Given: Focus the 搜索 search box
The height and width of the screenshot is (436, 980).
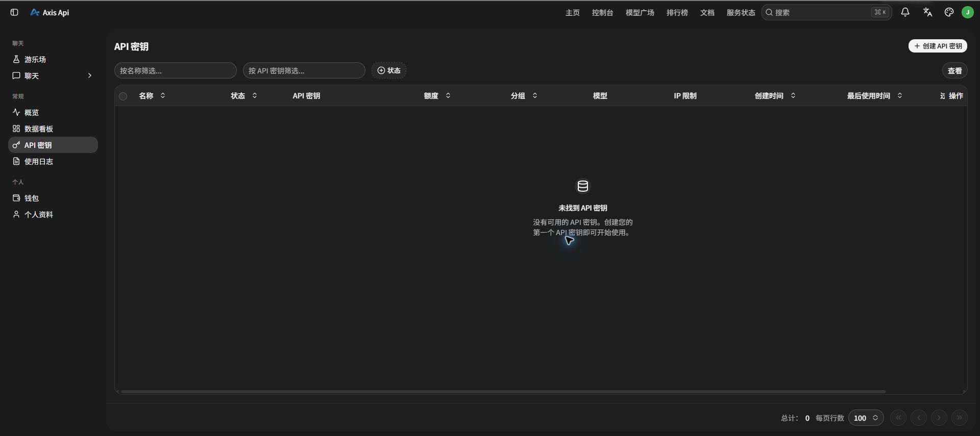Looking at the screenshot, I should tap(826, 12).
